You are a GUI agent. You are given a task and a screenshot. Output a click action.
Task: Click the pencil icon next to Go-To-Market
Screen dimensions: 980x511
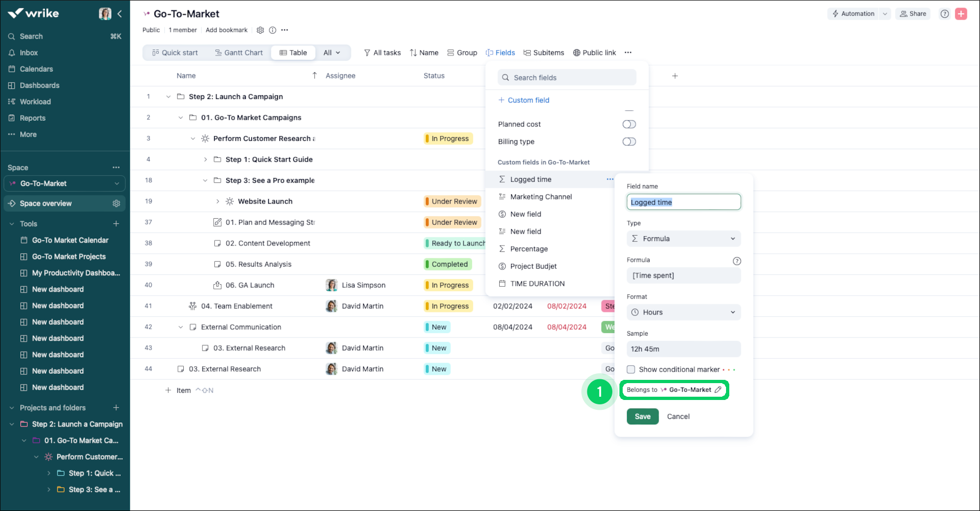pos(718,390)
